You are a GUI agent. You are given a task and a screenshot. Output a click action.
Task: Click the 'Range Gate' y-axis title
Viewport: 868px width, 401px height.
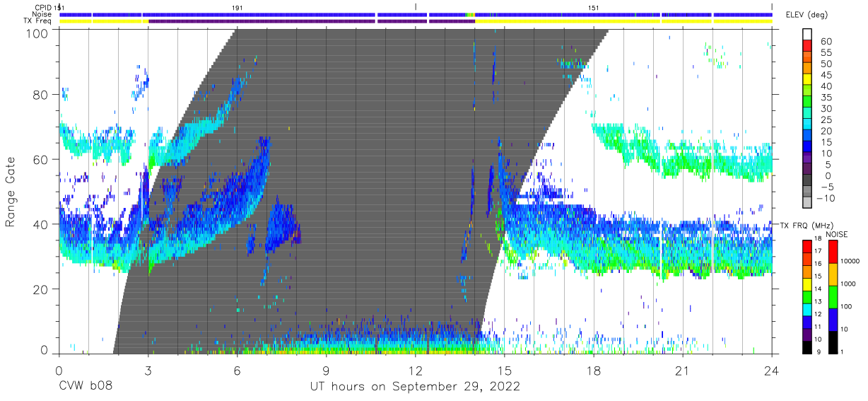(11, 192)
